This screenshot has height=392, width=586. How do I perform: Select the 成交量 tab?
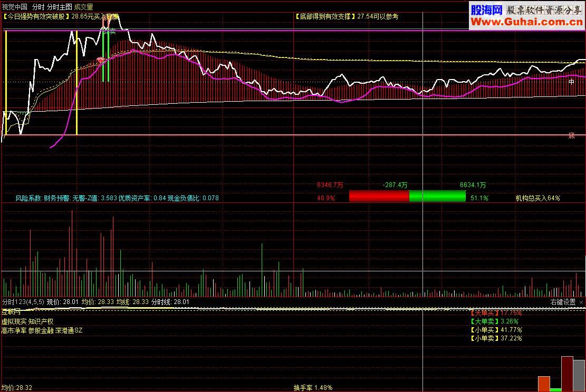click(84, 7)
